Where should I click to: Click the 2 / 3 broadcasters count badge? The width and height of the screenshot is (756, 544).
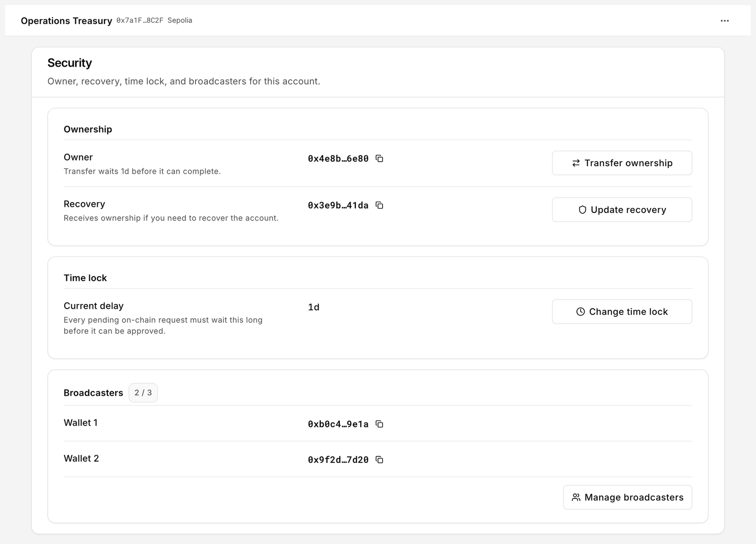[x=143, y=393]
